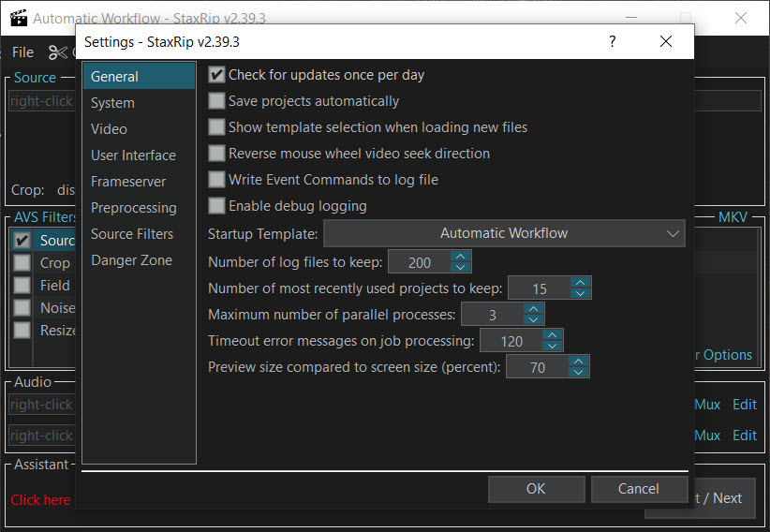Screen dimensions: 770x532
Task: Increase number of log files to keep
Action: (460, 256)
